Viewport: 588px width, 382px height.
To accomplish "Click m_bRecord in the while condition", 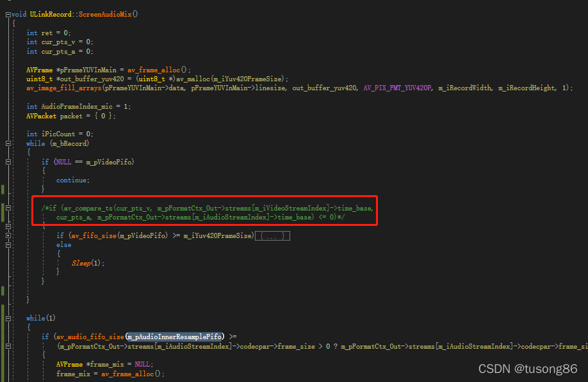I will click(x=69, y=143).
